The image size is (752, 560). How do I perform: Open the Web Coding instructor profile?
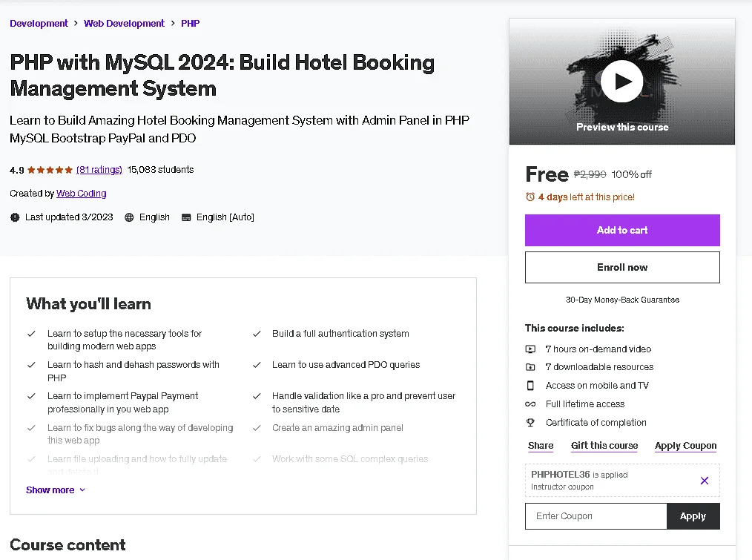coord(81,194)
